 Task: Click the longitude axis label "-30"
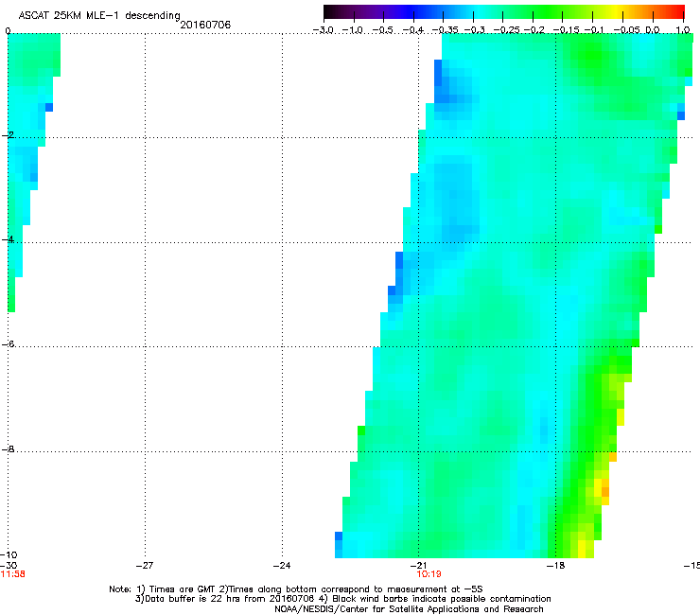[x=9, y=566]
